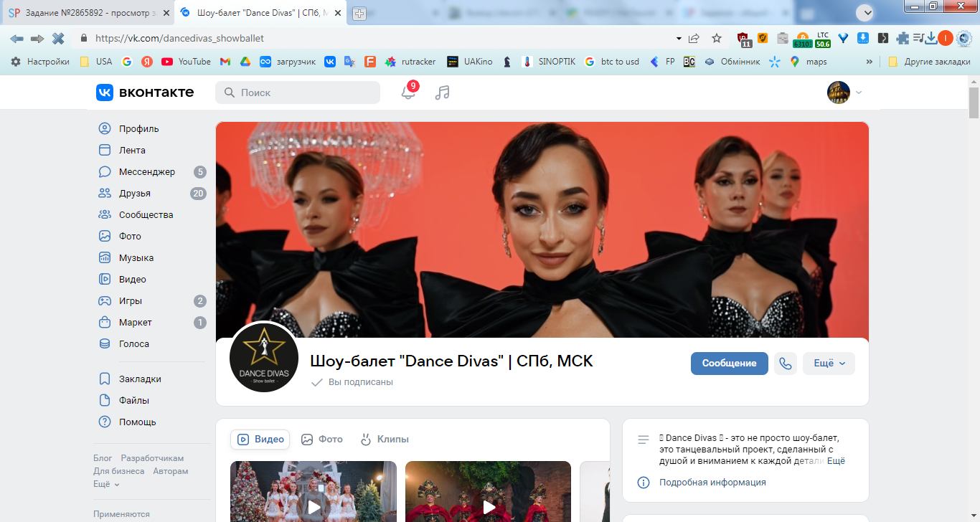Open the LTC price extension

pyautogui.click(x=823, y=39)
